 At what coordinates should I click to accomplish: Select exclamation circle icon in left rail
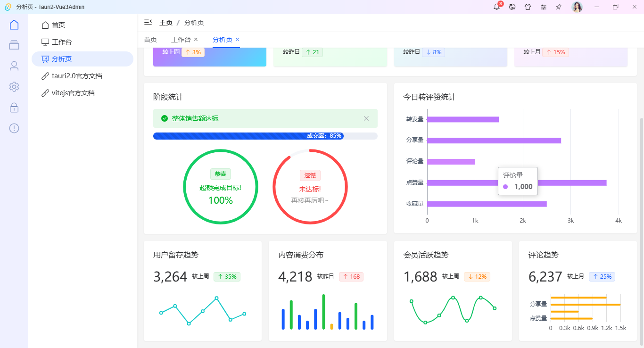14,128
